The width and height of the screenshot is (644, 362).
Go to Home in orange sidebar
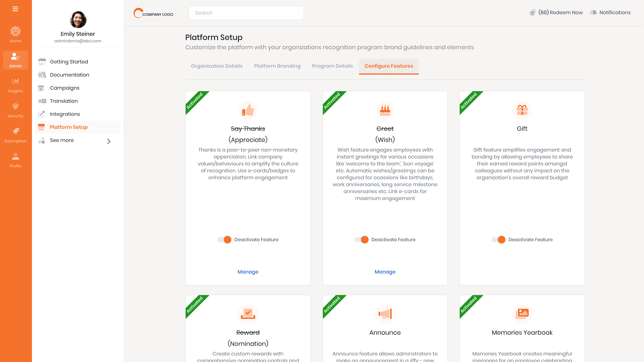15,35
